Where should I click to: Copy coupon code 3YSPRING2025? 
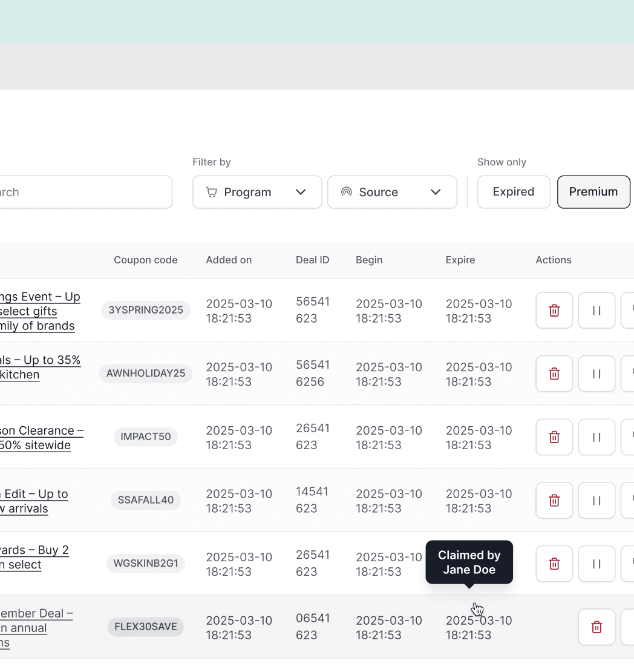pyautogui.click(x=146, y=310)
